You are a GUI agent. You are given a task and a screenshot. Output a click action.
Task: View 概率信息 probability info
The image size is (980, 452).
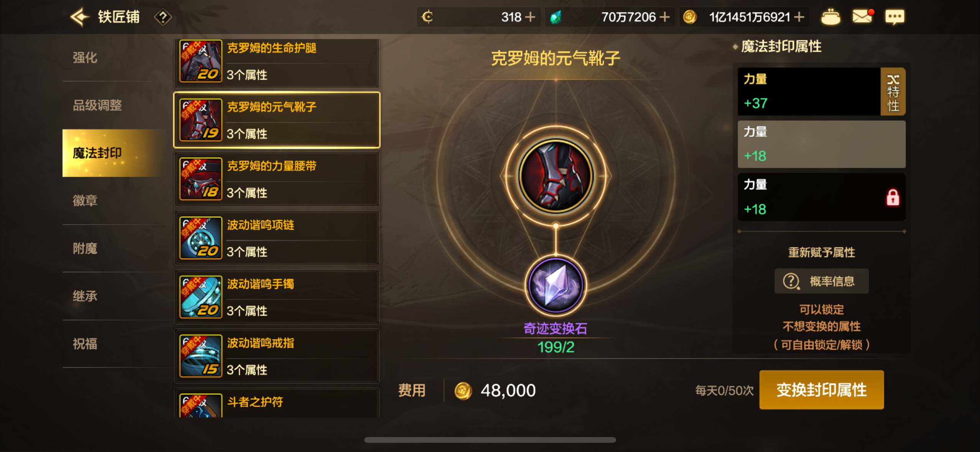click(x=821, y=281)
